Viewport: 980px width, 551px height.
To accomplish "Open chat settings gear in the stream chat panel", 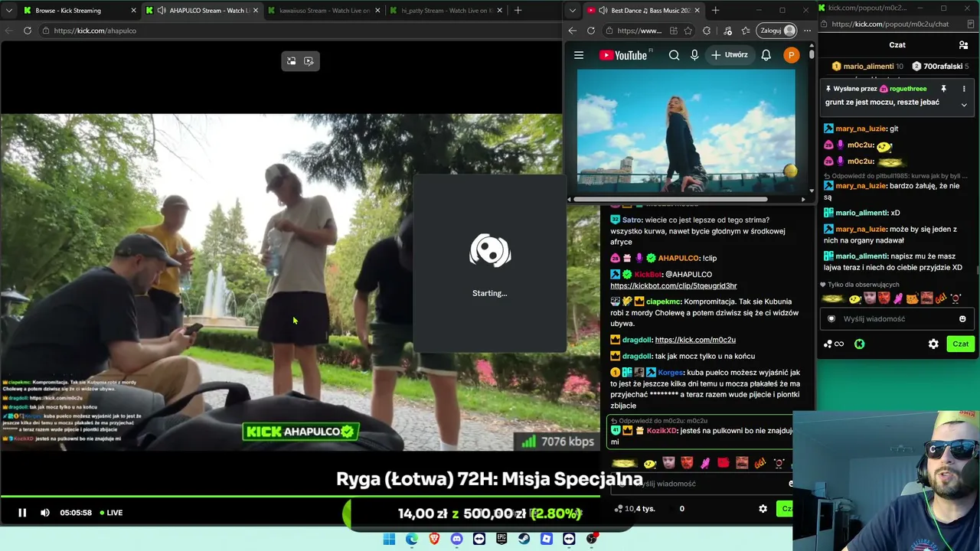I will pos(763,509).
